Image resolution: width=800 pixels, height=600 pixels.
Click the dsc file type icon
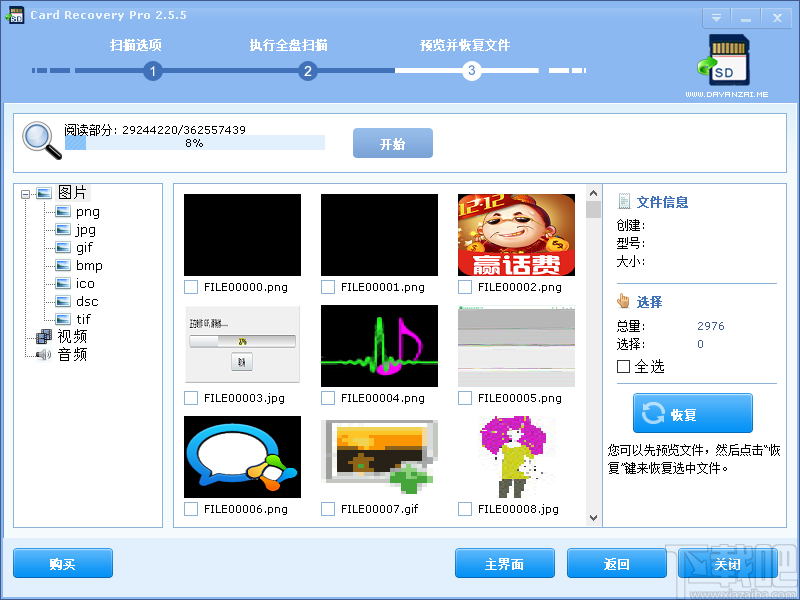click(63, 301)
